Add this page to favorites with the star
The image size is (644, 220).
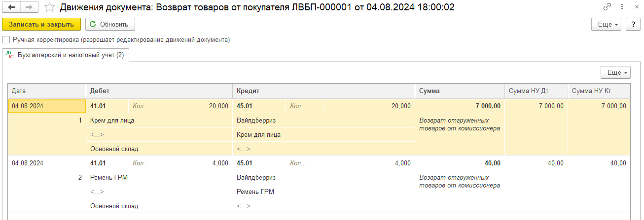[x=49, y=7]
